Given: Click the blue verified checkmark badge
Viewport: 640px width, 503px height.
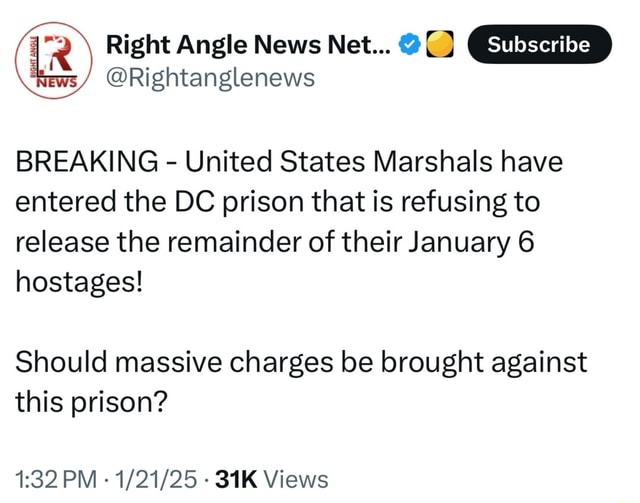Looking at the screenshot, I should 409,45.
